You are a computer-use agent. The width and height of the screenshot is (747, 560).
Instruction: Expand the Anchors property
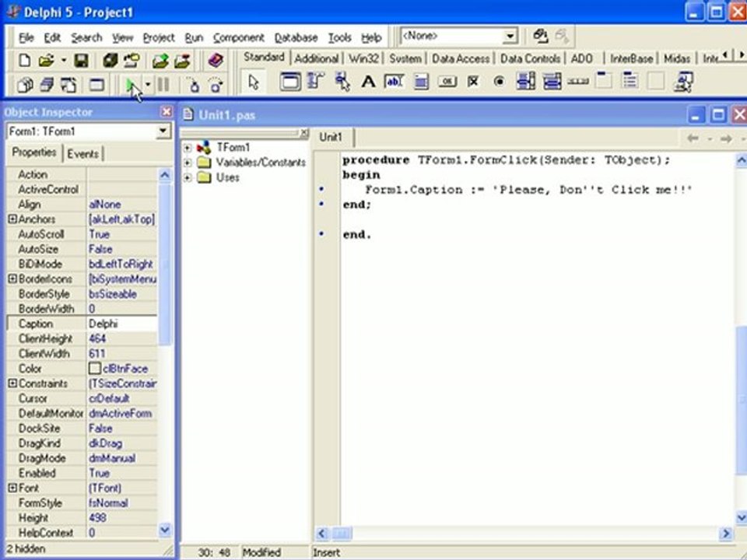12,219
